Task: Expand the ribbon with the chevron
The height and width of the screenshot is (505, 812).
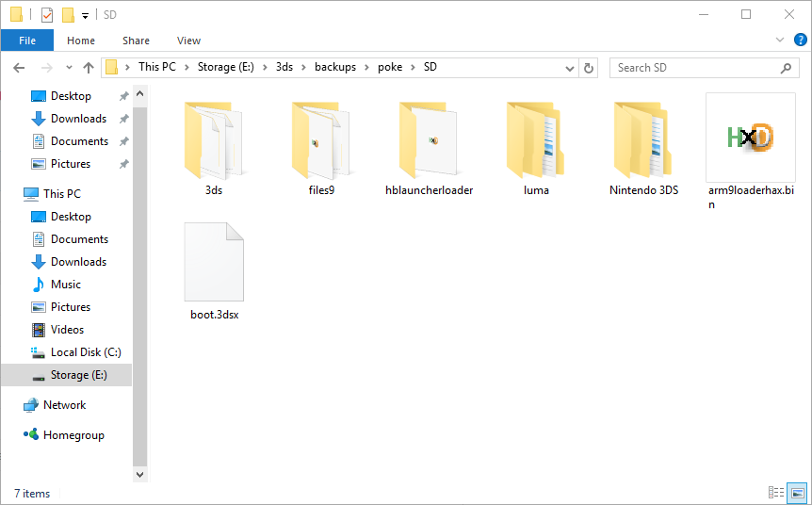Action: pos(779,40)
